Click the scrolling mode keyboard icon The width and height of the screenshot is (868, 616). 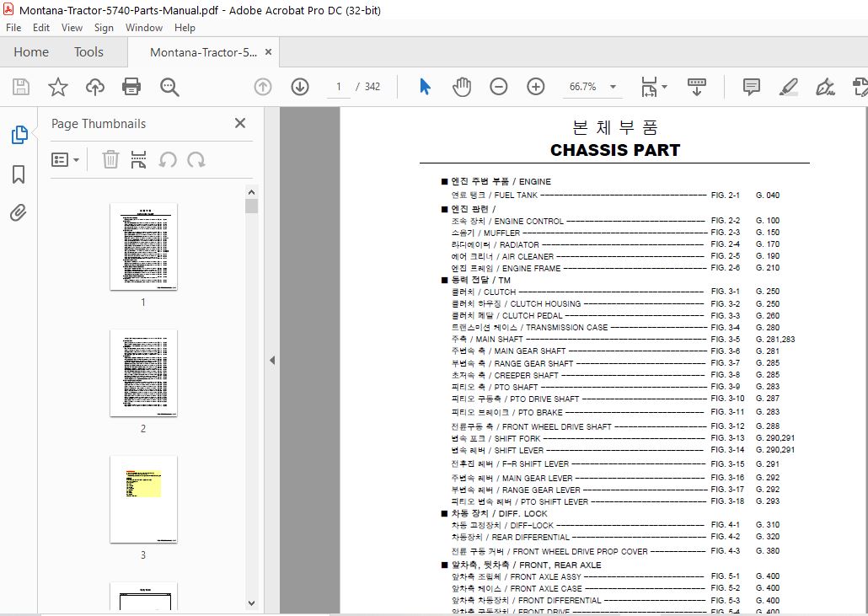696,87
